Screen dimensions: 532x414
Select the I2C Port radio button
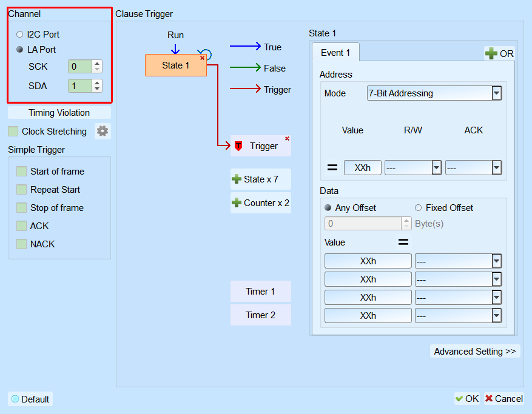[x=19, y=34]
